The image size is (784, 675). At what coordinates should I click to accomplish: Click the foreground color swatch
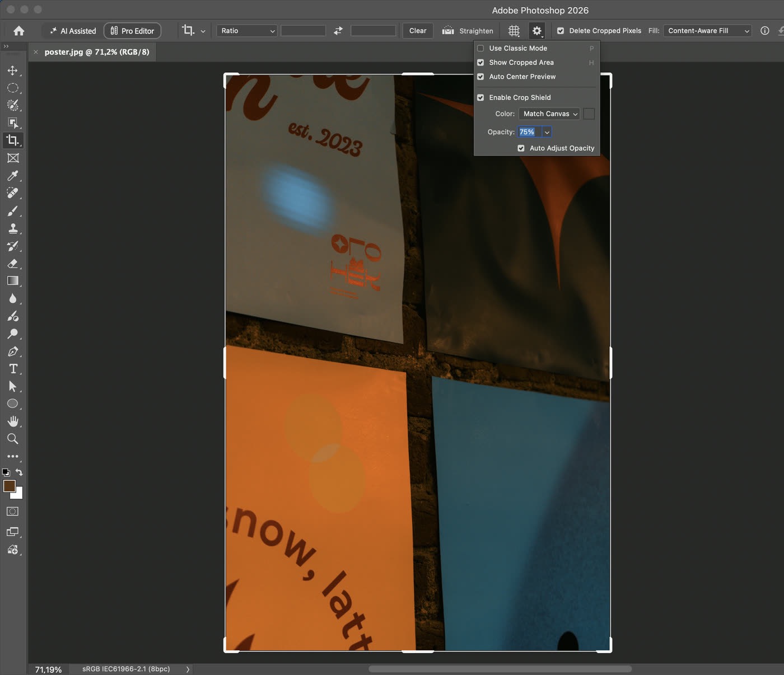tap(10, 486)
